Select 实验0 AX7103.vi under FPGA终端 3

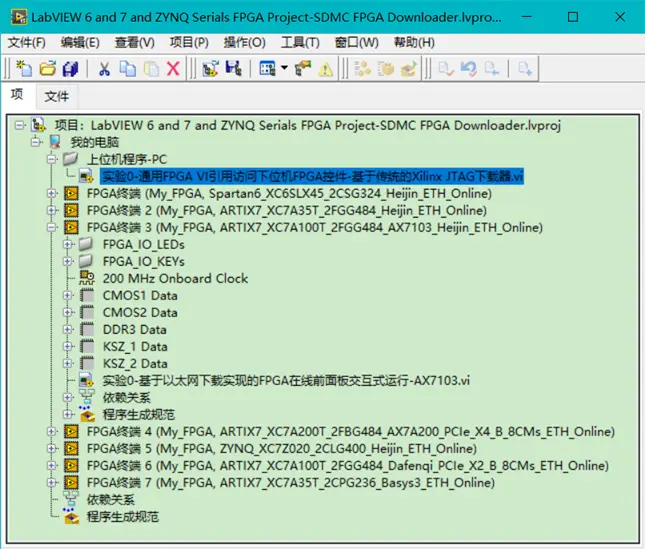click(x=286, y=380)
